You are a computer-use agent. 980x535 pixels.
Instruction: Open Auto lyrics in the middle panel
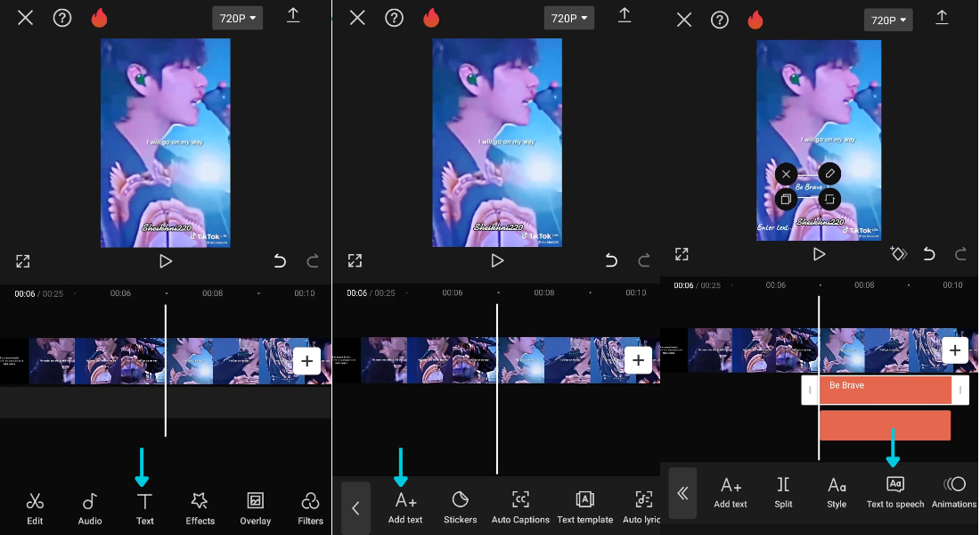pos(641,507)
